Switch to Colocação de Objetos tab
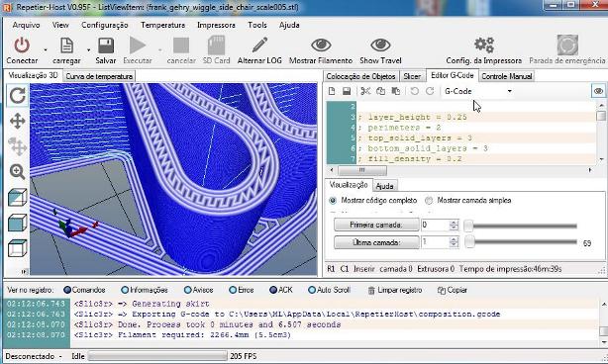This screenshot has width=608, height=364. 360,76
